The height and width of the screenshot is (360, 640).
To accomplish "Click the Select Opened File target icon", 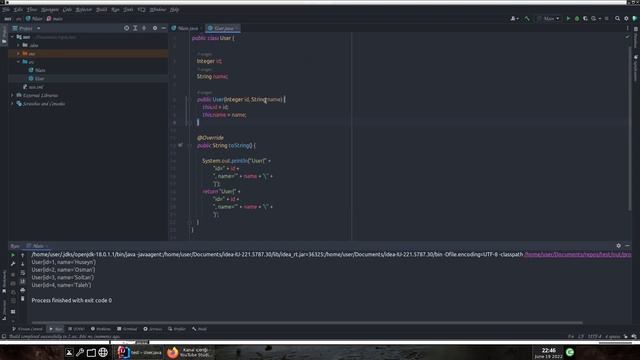I will [127, 28].
